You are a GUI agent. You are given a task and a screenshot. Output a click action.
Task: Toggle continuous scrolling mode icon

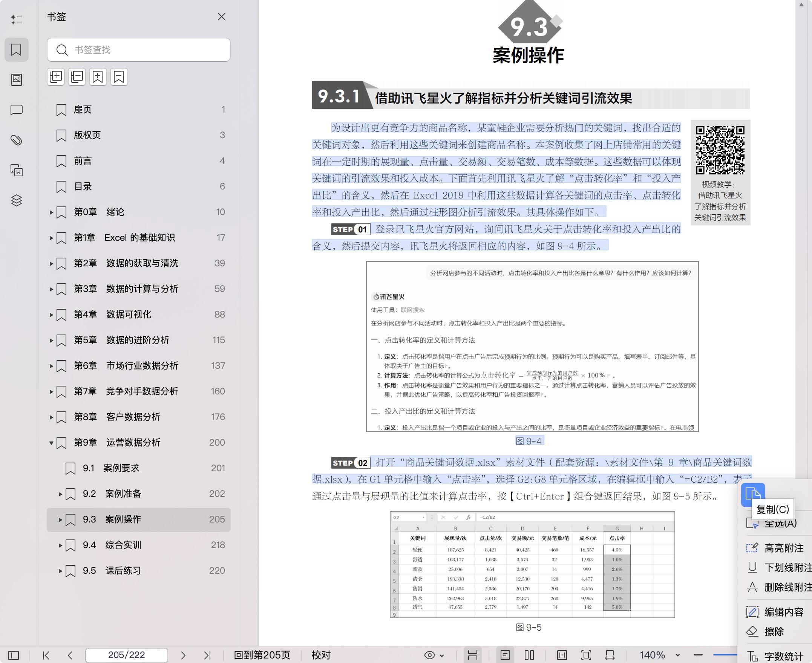[x=473, y=655]
